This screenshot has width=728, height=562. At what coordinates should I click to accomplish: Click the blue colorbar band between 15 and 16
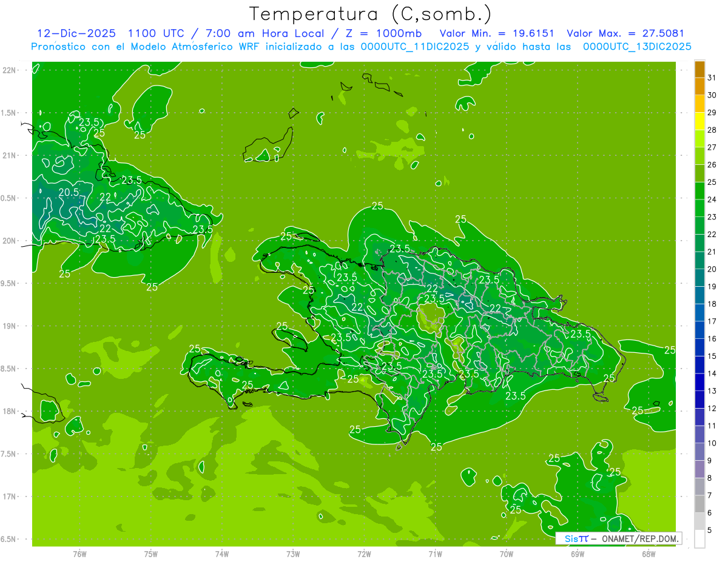[x=699, y=347]
